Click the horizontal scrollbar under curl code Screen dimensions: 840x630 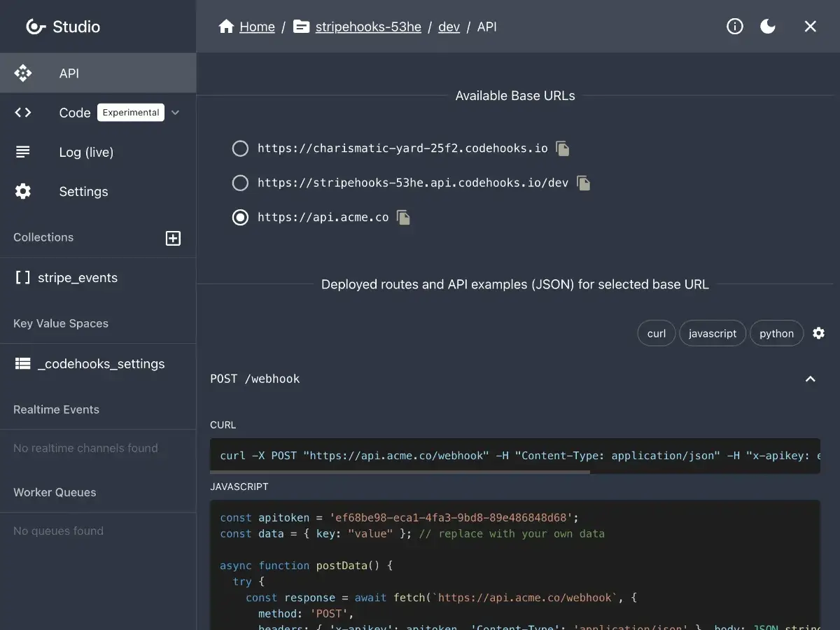(400, 472)
